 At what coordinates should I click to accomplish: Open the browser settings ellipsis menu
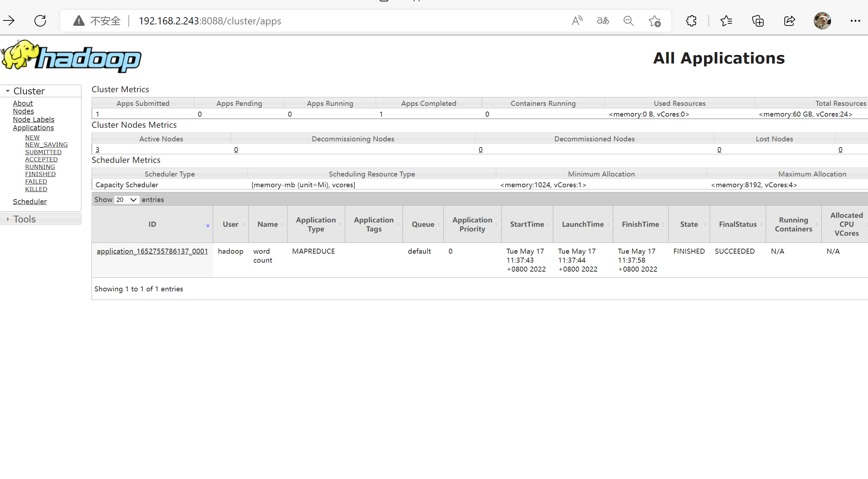pos(855,21)
